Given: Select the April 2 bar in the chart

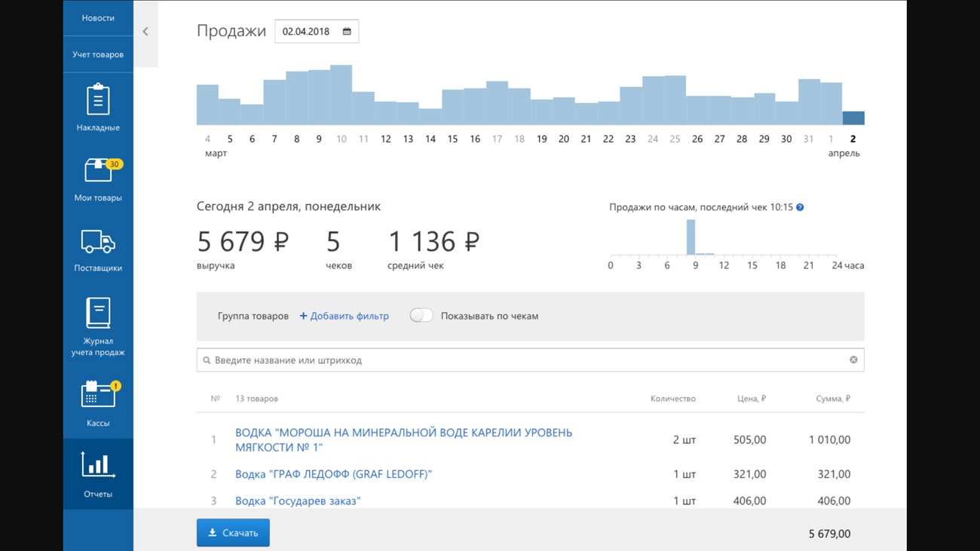Looking at the screenshot, I should coord(853,118).
